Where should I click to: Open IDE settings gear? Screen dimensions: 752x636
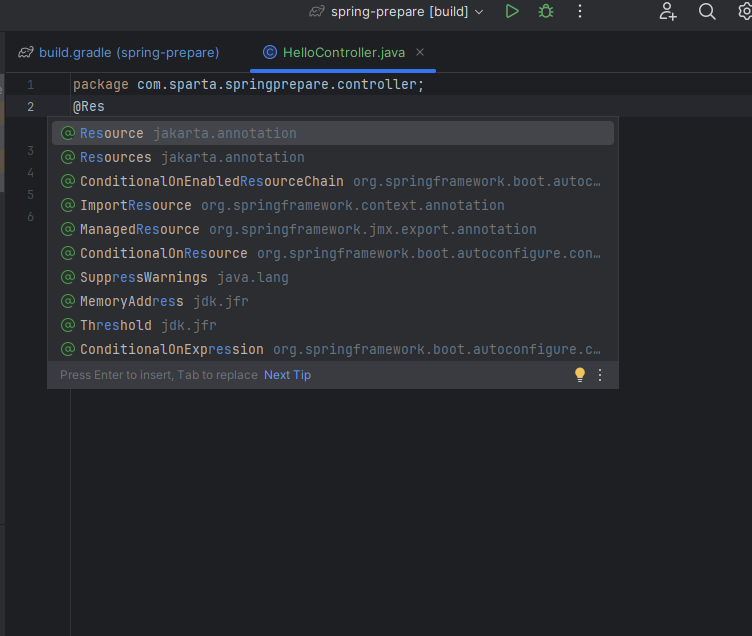click(744, 12)
